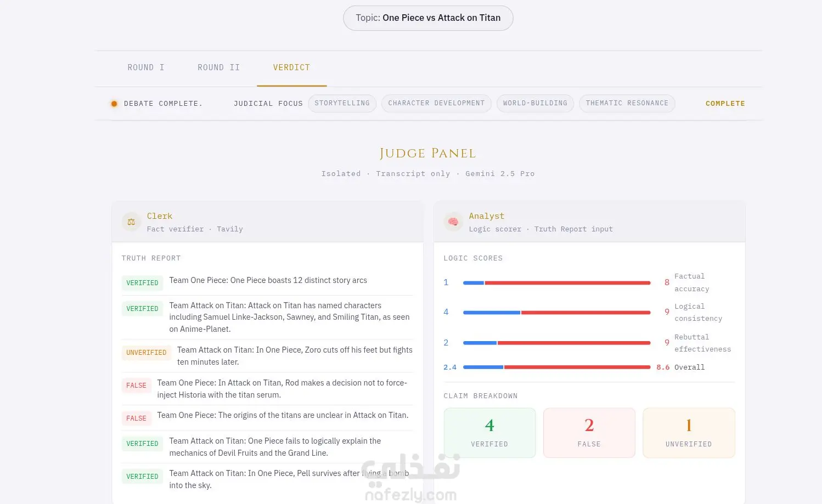Click the FALSE badge on titan origins claim
The width and height of the screenshot is (822, 504).
pos(137,418)
